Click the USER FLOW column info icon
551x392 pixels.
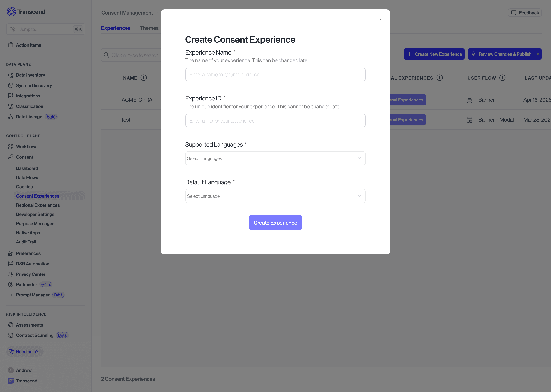[x=503, y=78]
